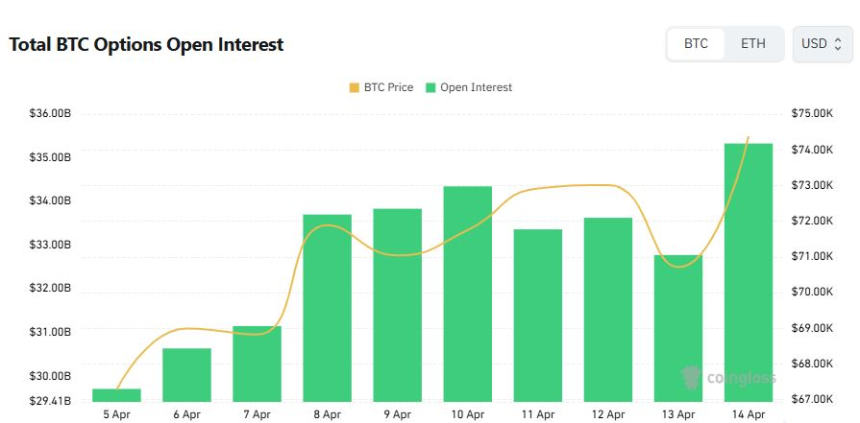Open the USD currency dropdown
Image resolution: width=860 pixels, height=423 pixels.
pos(822,44)
